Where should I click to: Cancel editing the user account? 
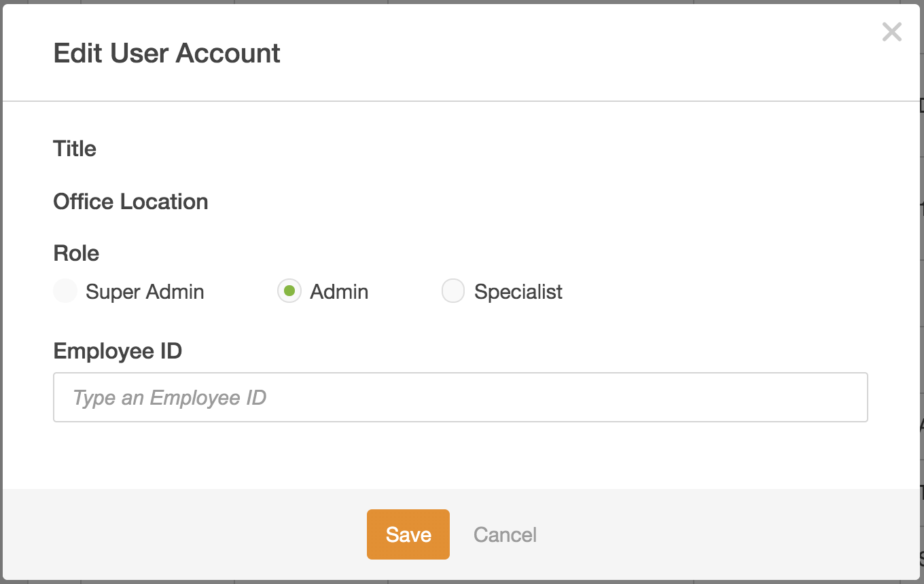click(505, 534)
